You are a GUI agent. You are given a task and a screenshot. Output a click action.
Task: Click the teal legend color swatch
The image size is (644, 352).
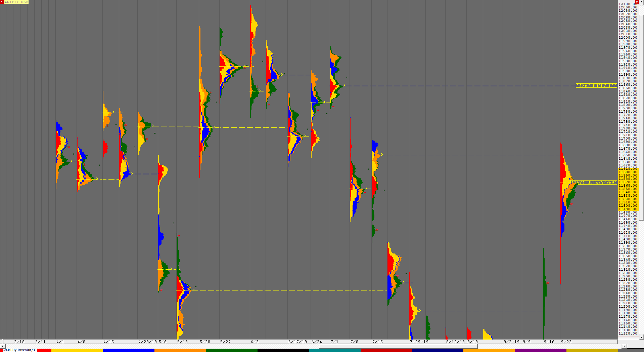click(334, 350)
